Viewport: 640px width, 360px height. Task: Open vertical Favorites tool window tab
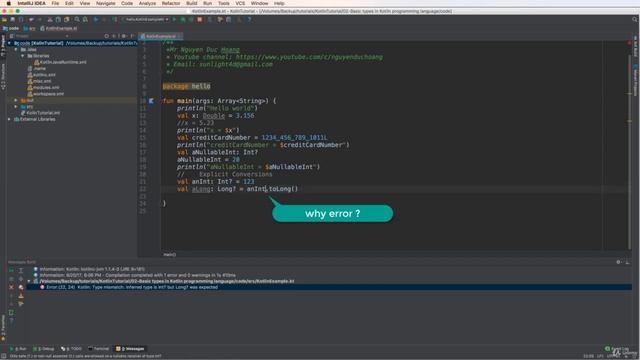3,328
